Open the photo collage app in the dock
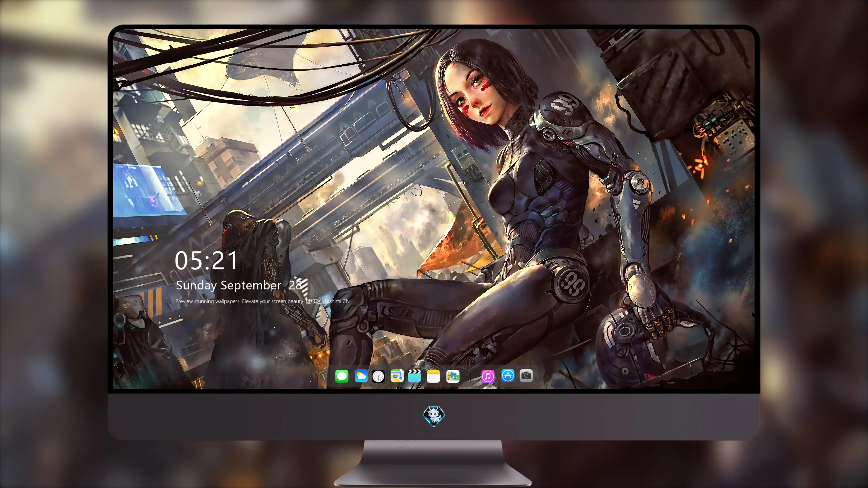The image size is (868, 488). [x=453, y=376]
